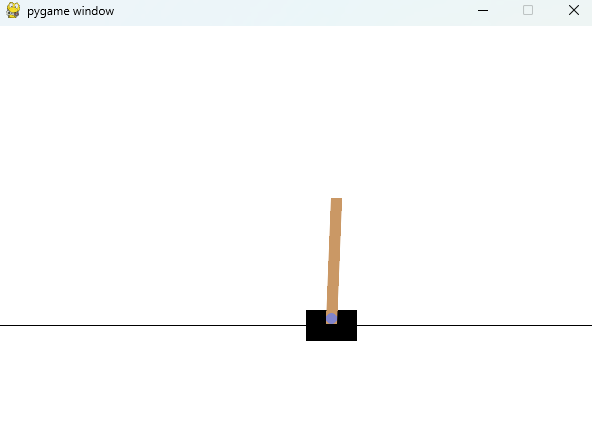Image resolution: width=592 pixels, height=423 pixels.
Task: Minimize the pygame window
Action: (x=483, y=11)
